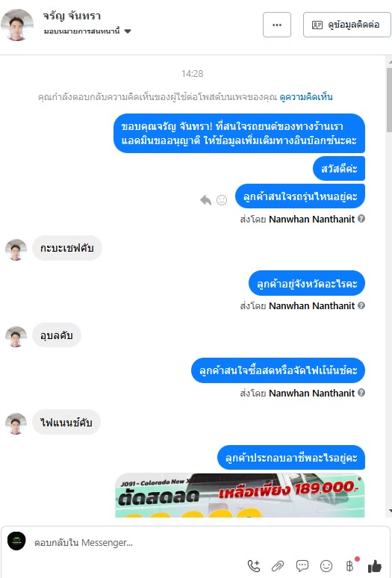Click the page avatar beside the reply box
This screenshot has height=578, width=392.
point(16,541)
